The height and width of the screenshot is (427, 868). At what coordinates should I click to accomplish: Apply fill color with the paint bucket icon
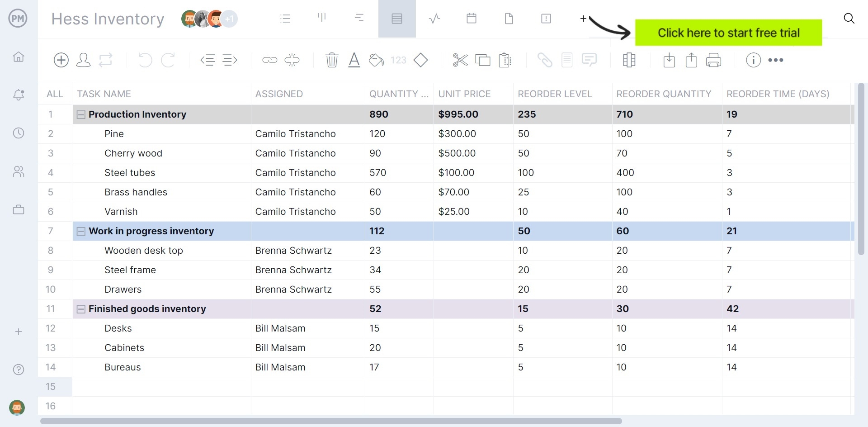click(376, 60)
